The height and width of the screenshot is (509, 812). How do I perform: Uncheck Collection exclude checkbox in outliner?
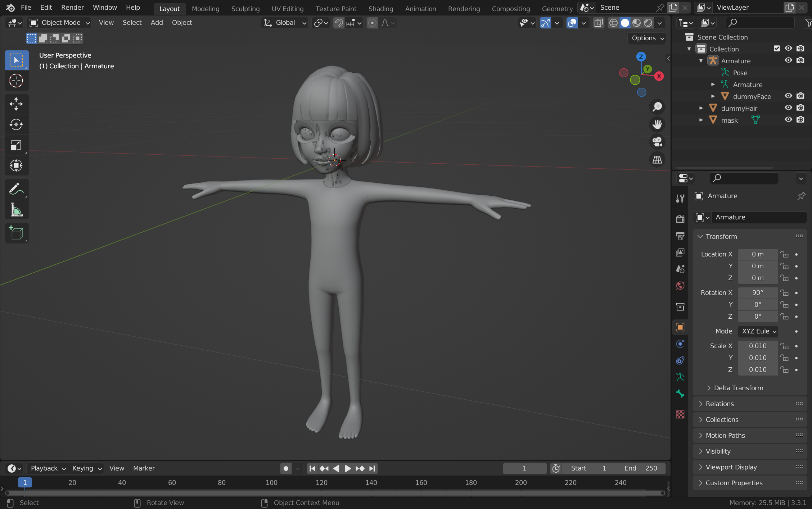(777, 49)
